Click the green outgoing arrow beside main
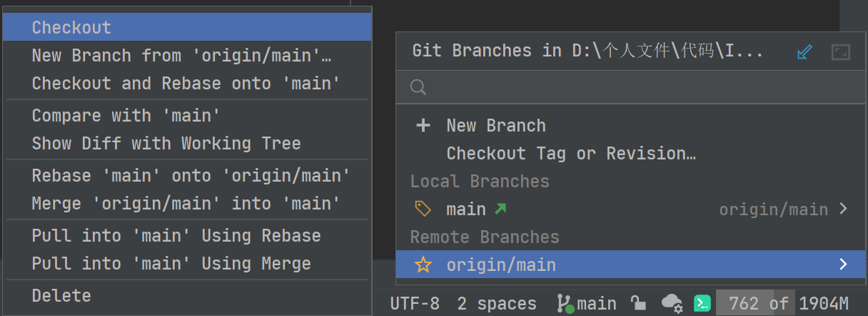Image resolution: width=868 pixels, height=316 pixels. pos(500,209)
